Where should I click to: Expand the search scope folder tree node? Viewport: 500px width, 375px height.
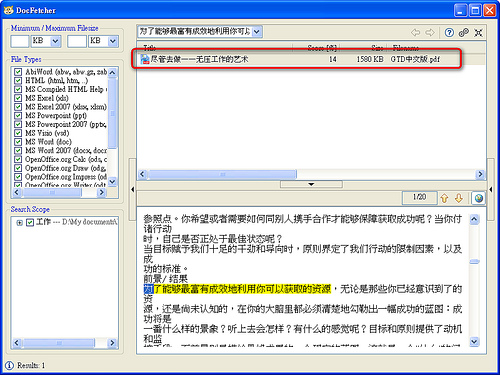[x=19, y=222]
